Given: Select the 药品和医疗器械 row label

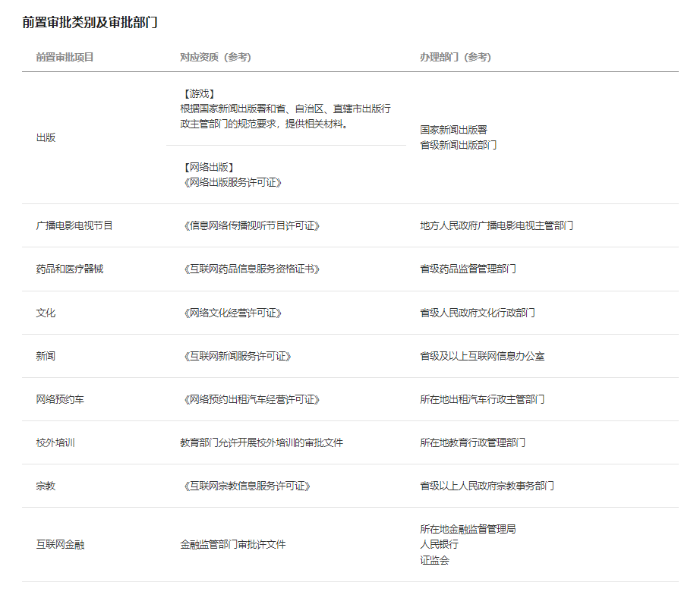Looking at the screenshot, I should tap(69, 269).
